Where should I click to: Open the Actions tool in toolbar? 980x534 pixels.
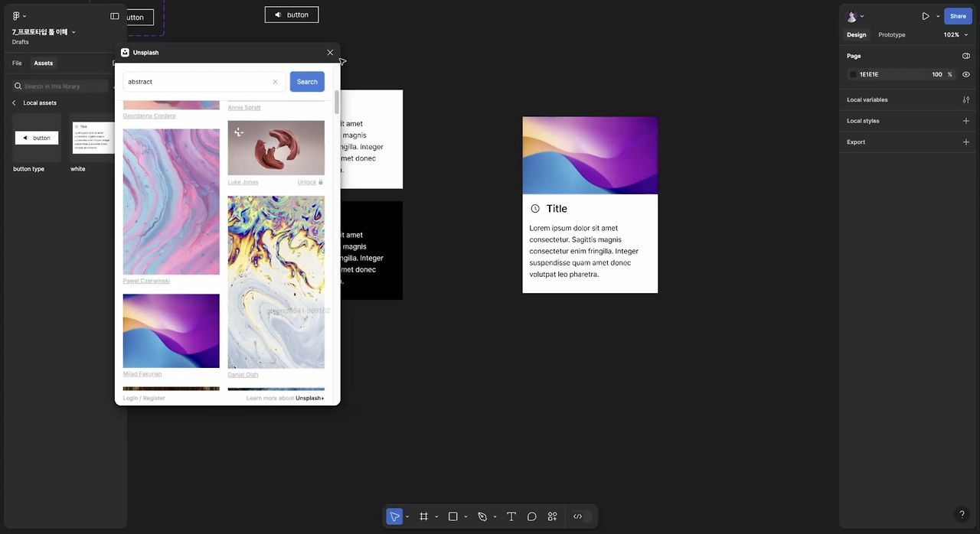pyautogui.click(x=552, y=516)
